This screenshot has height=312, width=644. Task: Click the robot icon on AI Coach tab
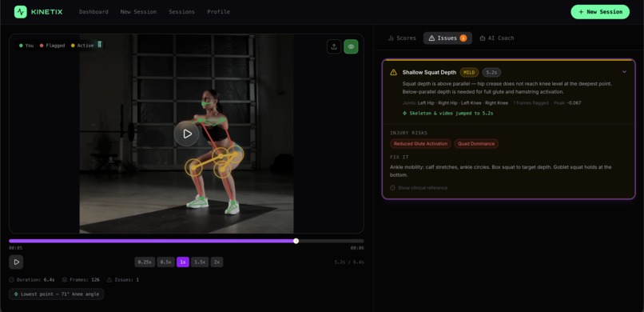coord(482,38)
